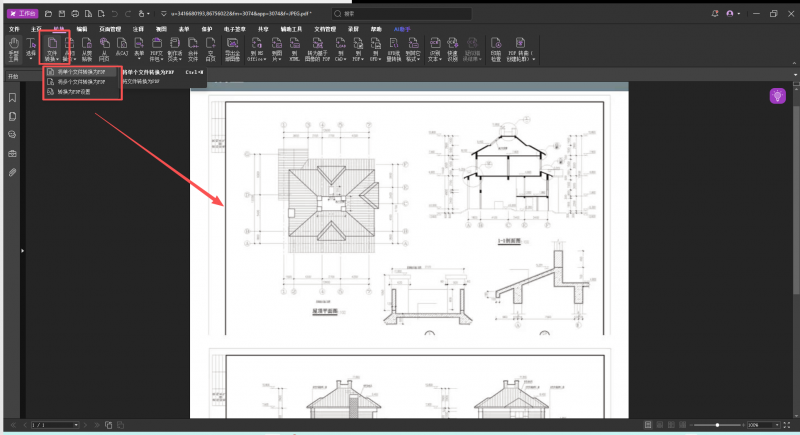Open the Form (表单) ribbon tool
The height and width of the screenshot is (435, 800).
(139, 49)
